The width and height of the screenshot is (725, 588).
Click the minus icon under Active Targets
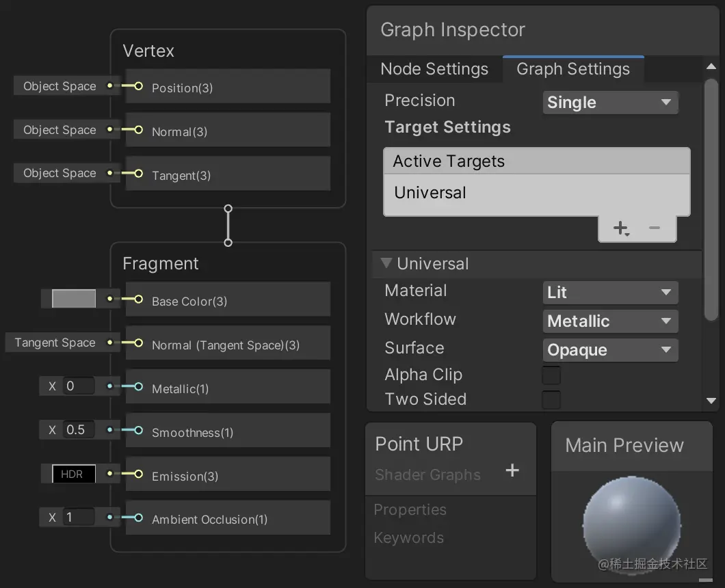point(655,228)
